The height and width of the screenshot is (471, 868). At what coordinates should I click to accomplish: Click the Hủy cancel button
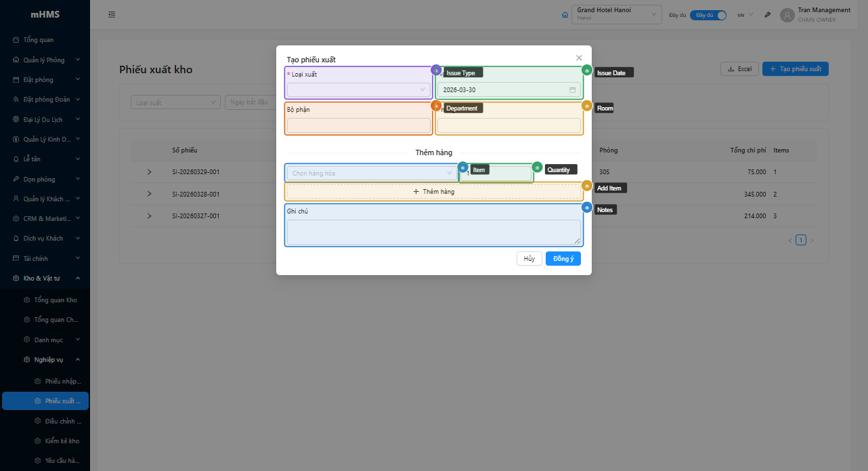tap(529, 258)
